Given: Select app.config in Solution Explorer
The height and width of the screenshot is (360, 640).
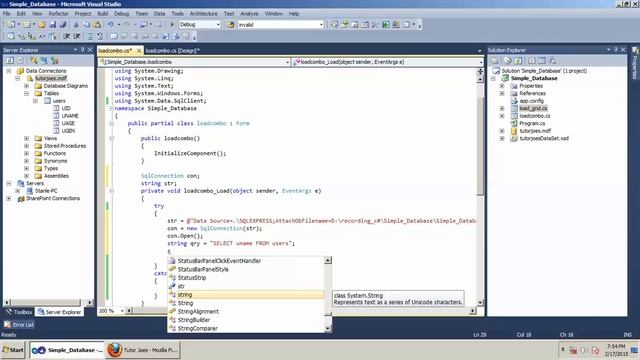Looking at the screenshot, I should tap(531, 101).
